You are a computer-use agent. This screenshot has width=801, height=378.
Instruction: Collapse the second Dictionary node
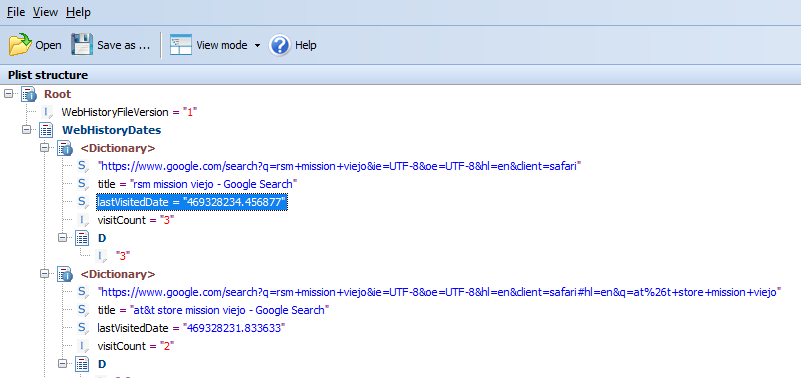pyautogui.click(x=44, y=274)
